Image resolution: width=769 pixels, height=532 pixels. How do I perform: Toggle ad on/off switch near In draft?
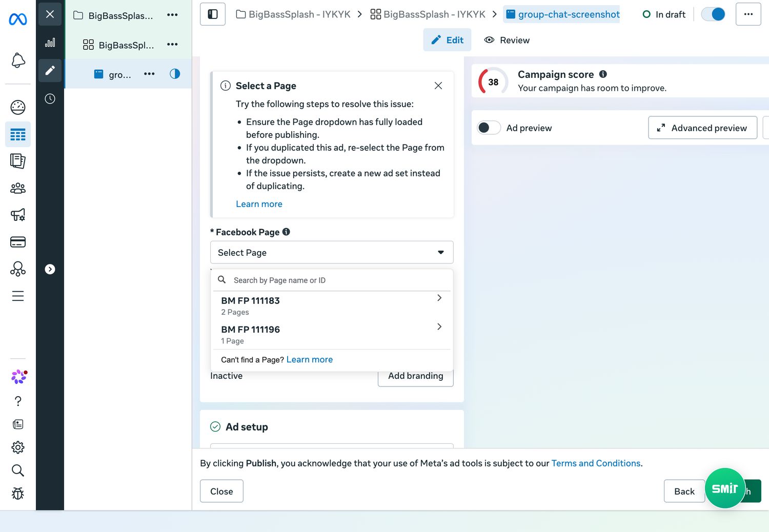point(714,14)
